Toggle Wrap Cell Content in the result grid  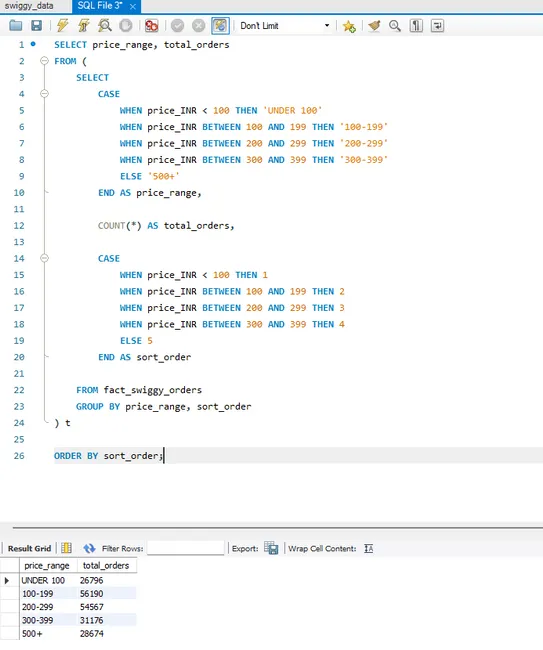click(x=368, y=548)
